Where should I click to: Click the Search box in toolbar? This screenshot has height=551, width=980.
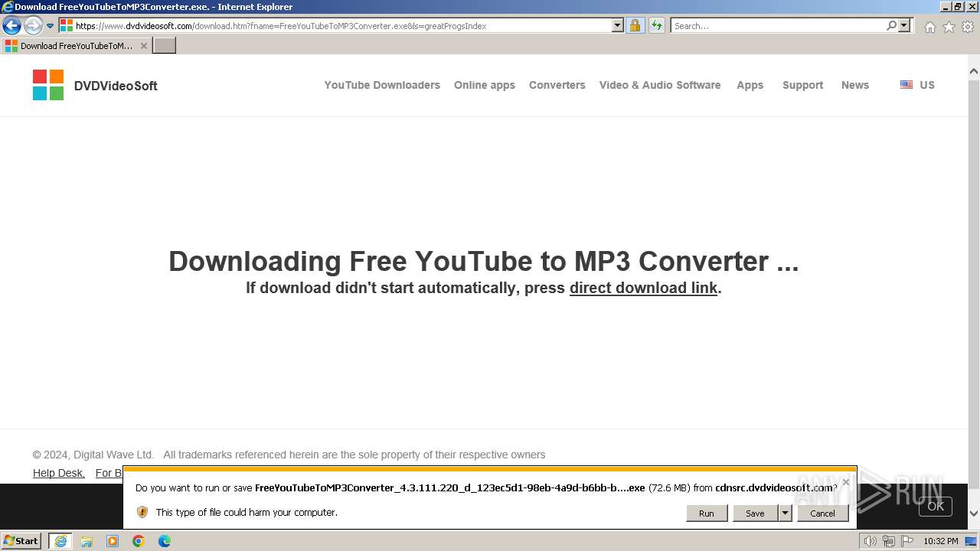(x=777, y=25)
